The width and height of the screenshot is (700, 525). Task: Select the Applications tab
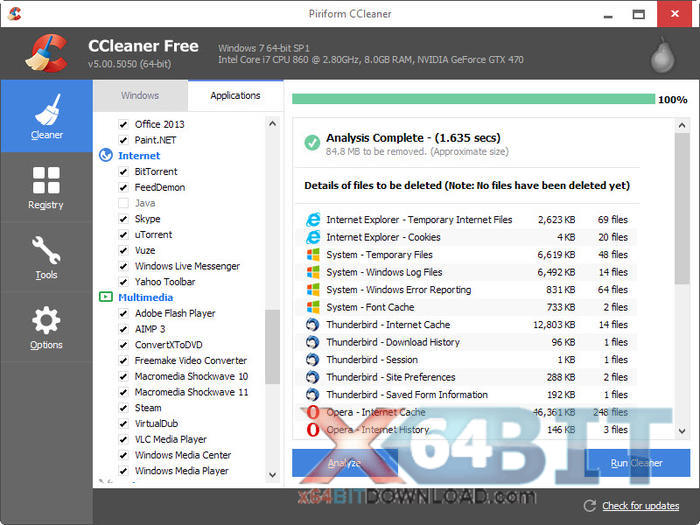(235, 96)
